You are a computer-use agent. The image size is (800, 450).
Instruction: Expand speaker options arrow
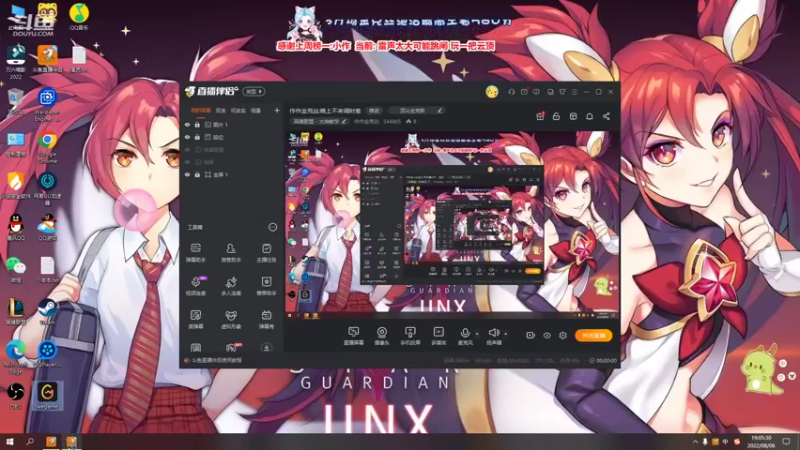pos(506,334)
